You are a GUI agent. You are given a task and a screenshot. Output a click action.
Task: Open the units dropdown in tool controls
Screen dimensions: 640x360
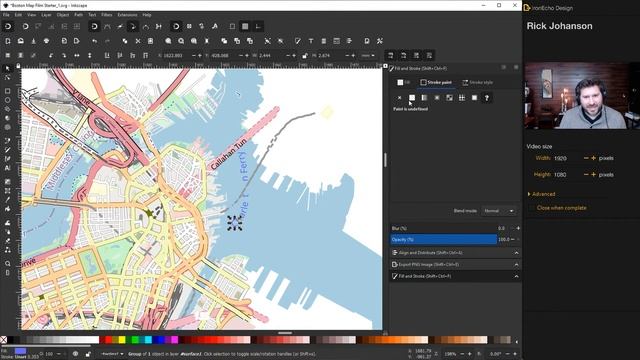(368, 56)
